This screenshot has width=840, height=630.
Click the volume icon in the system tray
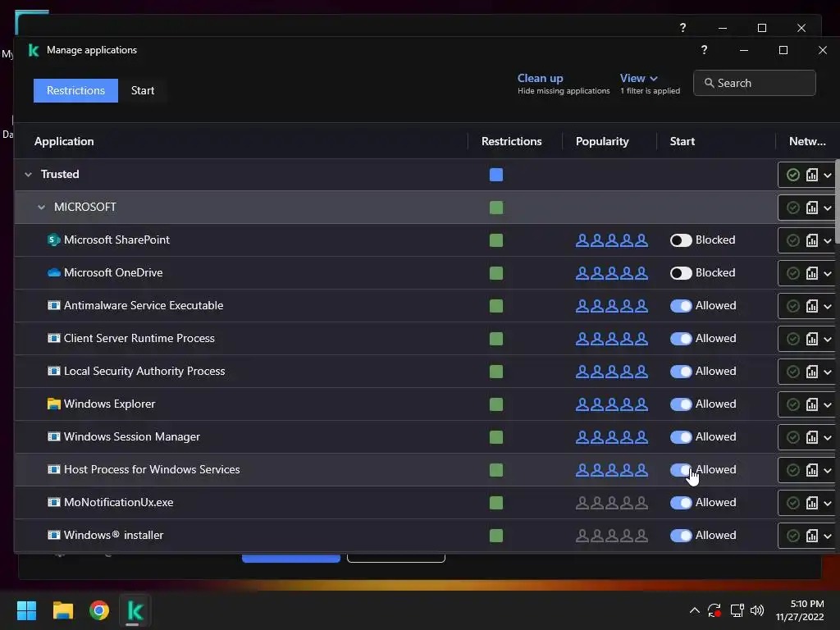(x=757, y=610)
